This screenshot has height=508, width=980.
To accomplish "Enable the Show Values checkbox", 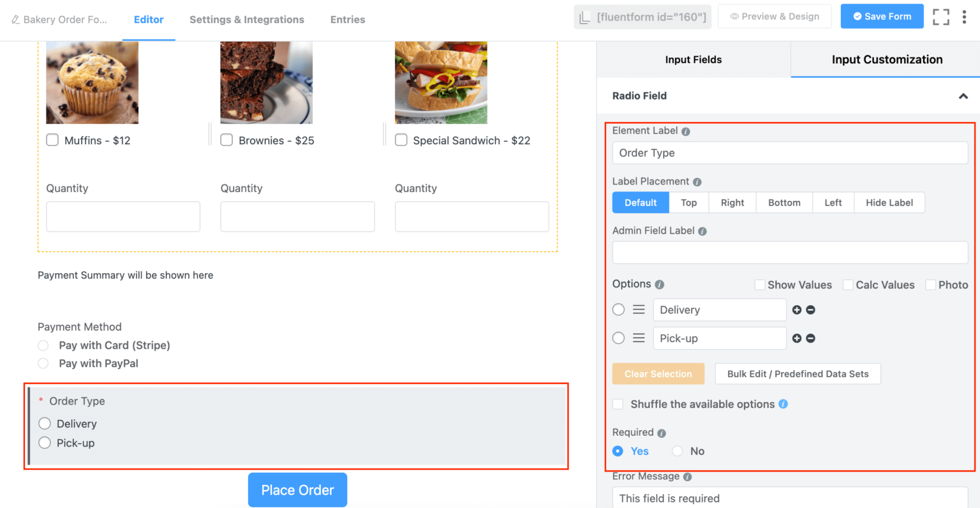I will coord(760,285).
